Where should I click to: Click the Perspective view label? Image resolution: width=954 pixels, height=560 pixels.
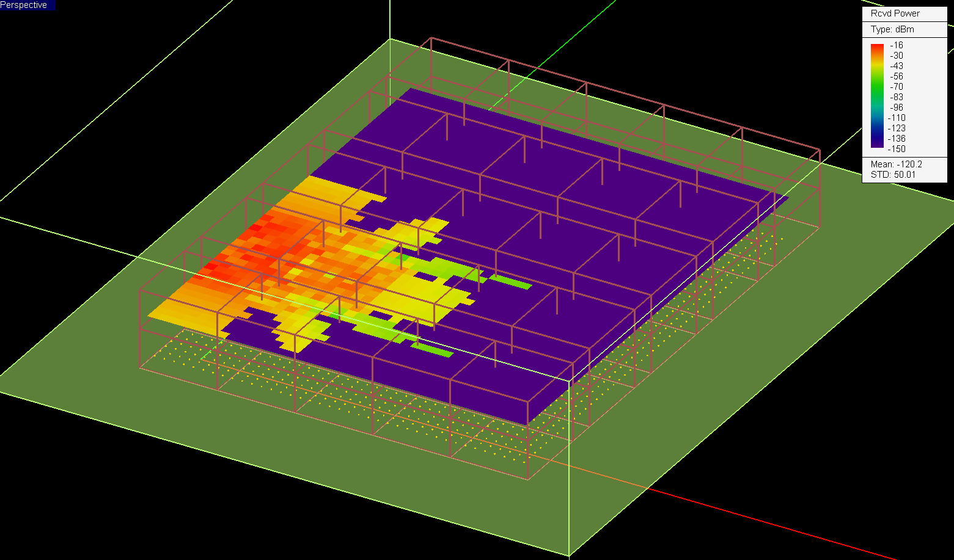point(24,5)
